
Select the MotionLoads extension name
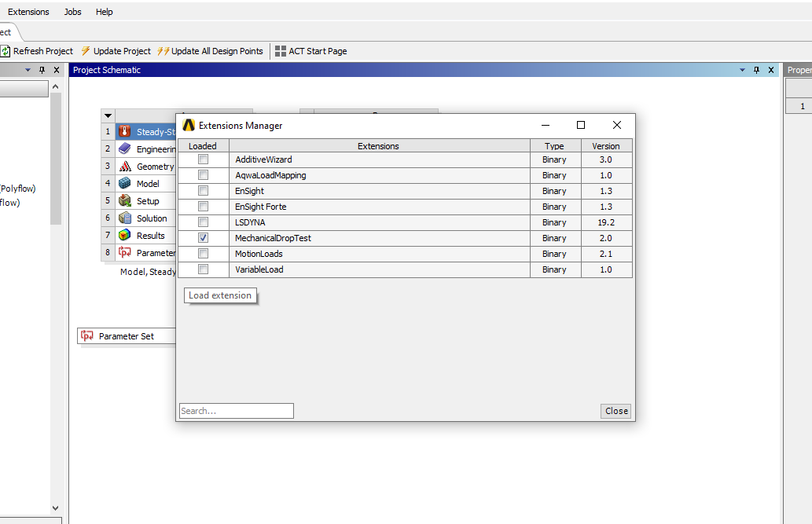coord(259,254)
